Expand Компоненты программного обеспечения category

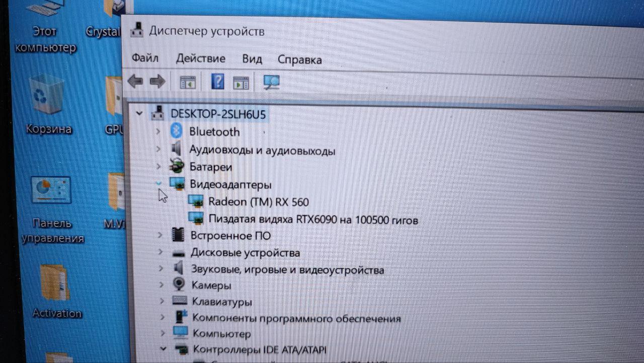[x=163, y=317]
